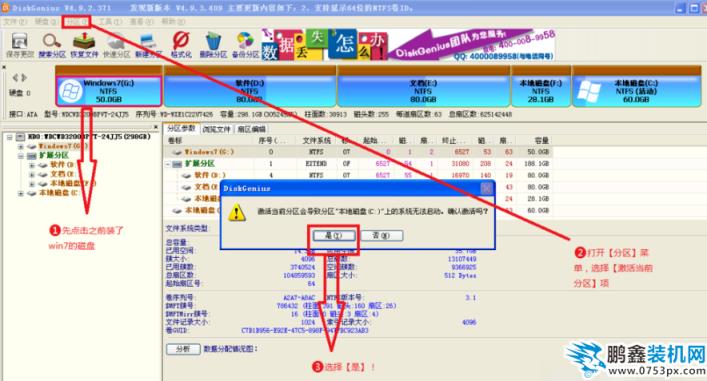Click the 512 Bytes sector size value
The height and width of the screenshot is (381, 707).
point(460,275)
